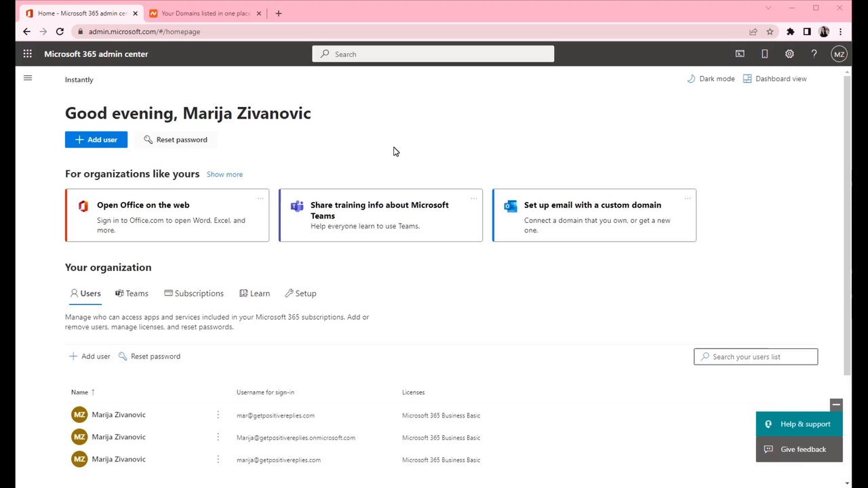Click the page vertical scrollbar
Viewport: 868px width, 488px height.
(846, 226)
